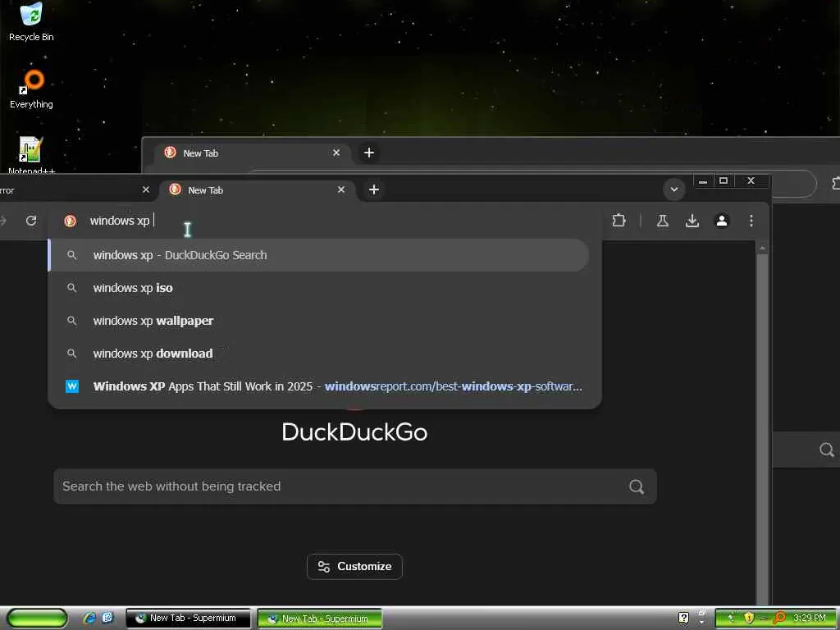Open a new tab in the front window

pos(374,189)
